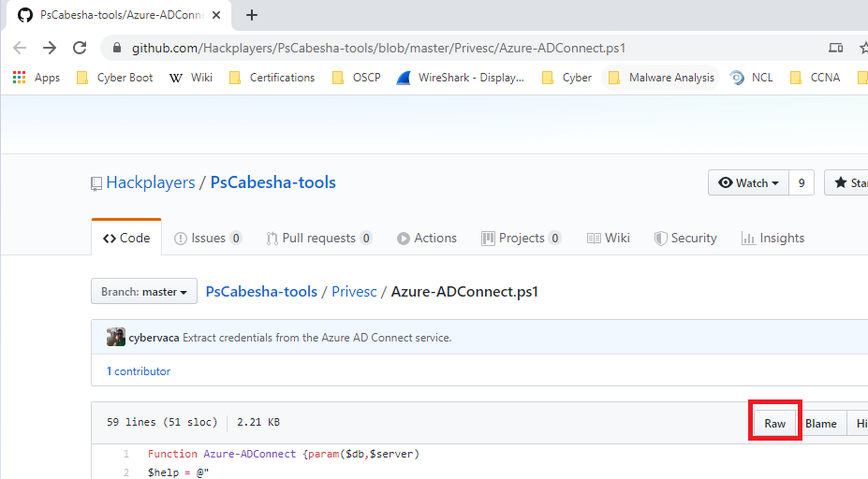Click the Raw button
This screenshot has width=868, height=479.
pos(775,423)
